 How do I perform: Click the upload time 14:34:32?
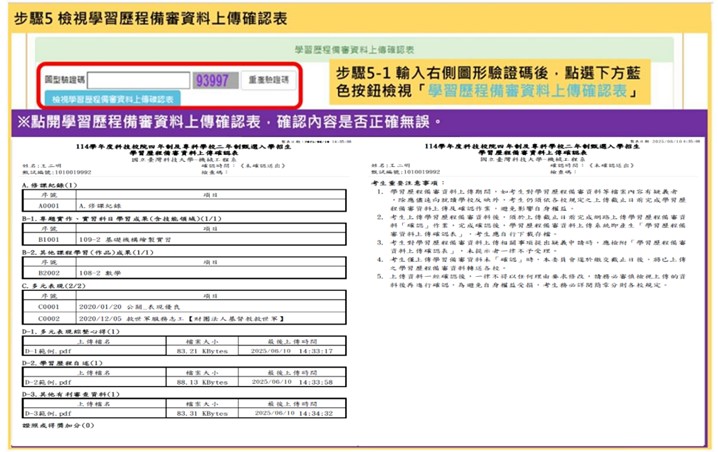pos(316,413)
